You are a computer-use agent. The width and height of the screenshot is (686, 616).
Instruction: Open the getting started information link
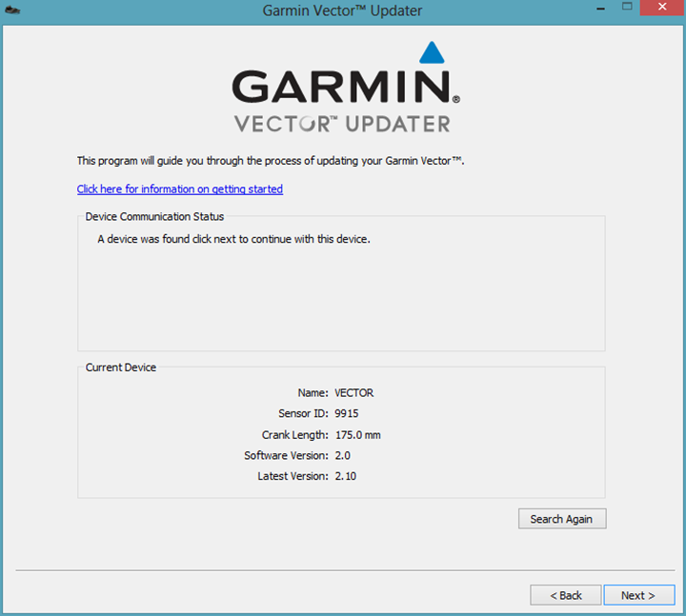180,189
